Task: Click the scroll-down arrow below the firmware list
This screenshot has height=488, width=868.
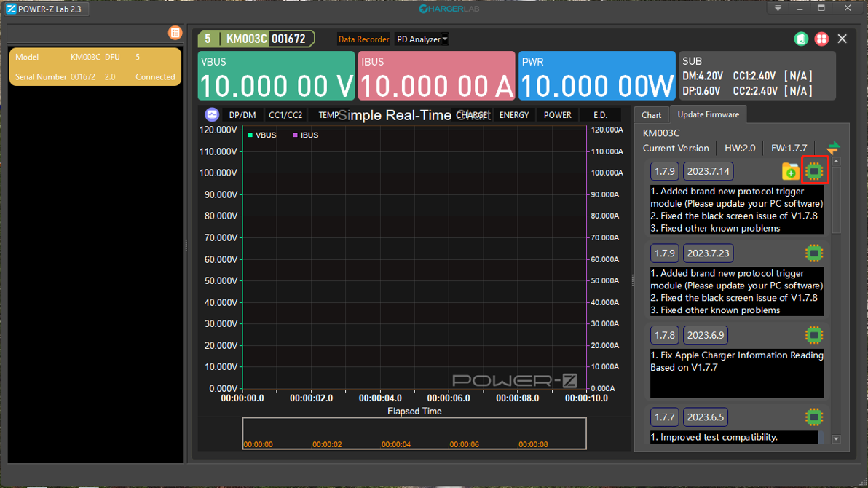Action: pyautogui.click(x=836, y=438)
